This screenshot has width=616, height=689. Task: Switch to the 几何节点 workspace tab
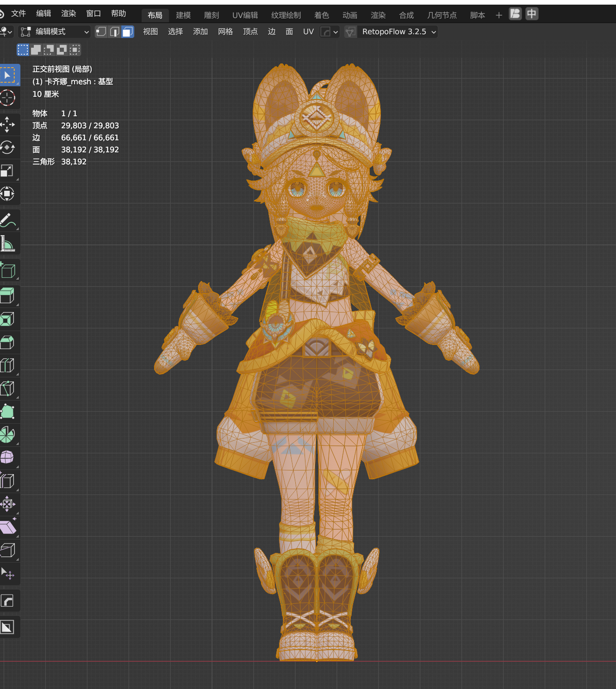[x=442, y=15]
